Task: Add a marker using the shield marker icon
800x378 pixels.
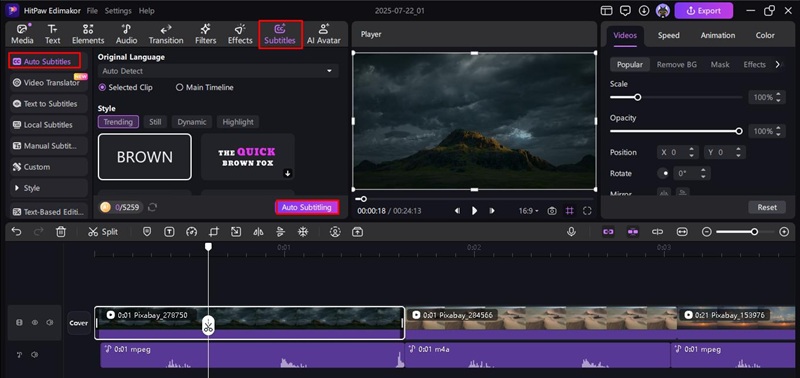Action: 147,232
